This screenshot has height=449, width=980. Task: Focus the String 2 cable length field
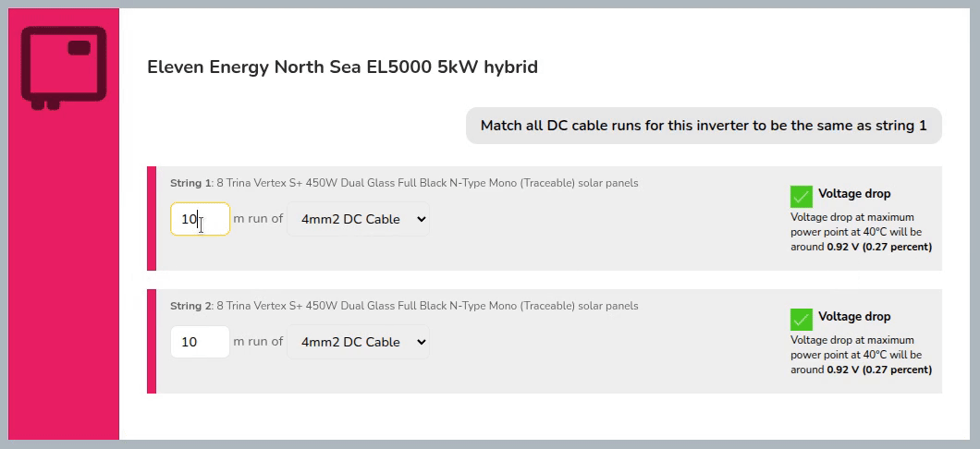coord(200,342)
